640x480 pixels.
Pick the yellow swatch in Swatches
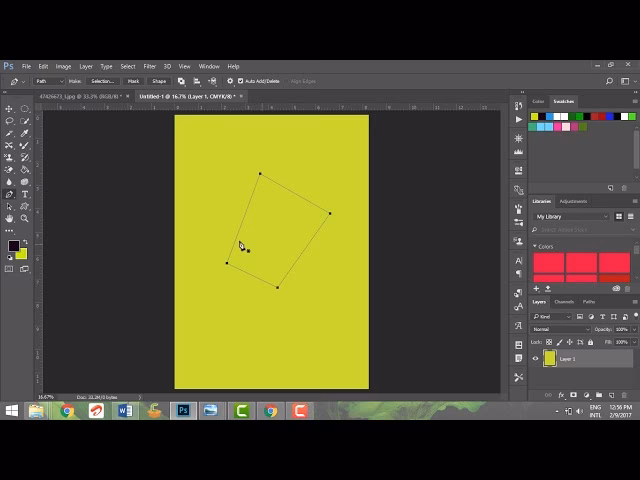click(x=534, y=117)
